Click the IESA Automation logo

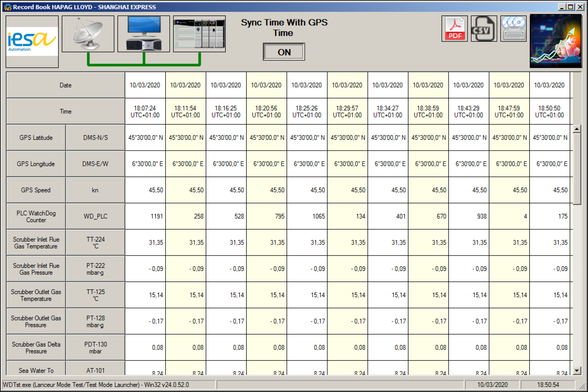32,41
